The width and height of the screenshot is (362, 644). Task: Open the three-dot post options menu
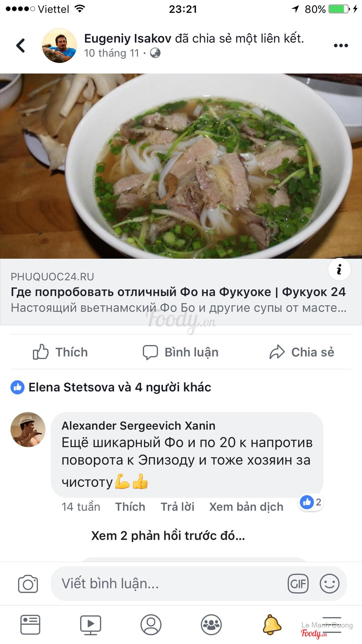pyautogui.click(x=341, y=46)
